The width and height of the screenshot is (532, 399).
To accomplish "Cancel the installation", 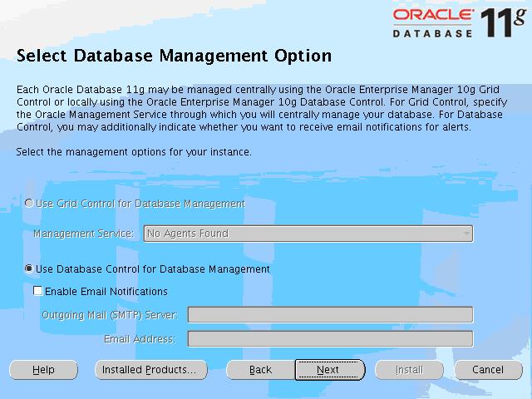I will 488,369.
